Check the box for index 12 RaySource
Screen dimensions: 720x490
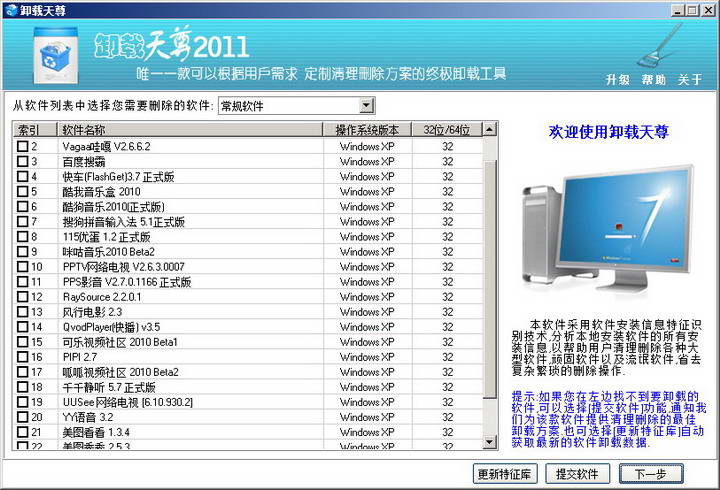point(22,297)
